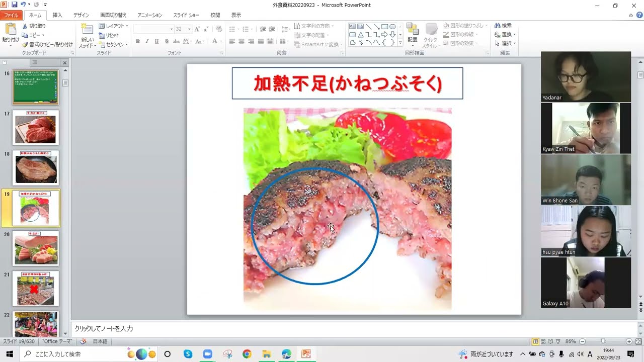Image resolution: width=644 pixels, height=362 pixels.
Task: Switch to the 挿入 tab
Action: point(57,16)
